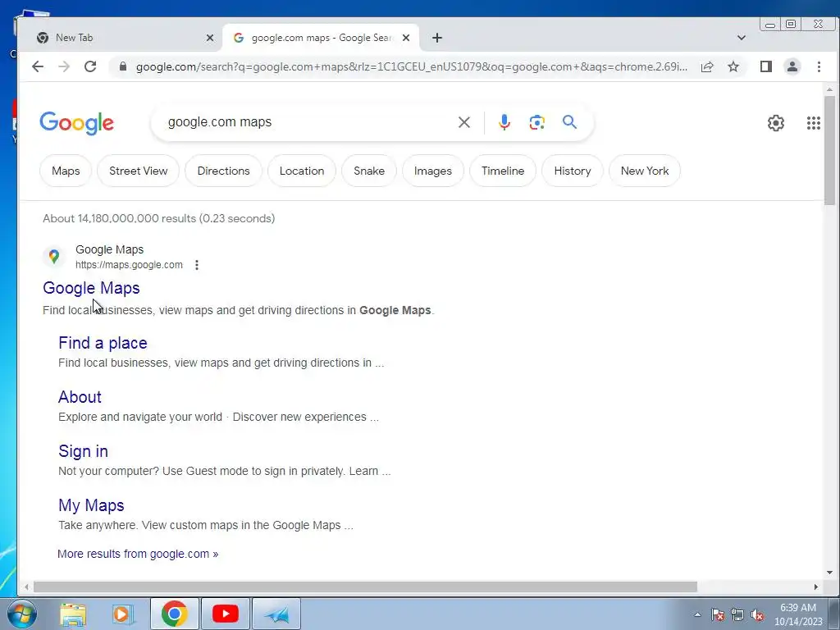Click the Chrome address bar URL

click(x=412, y=67)
